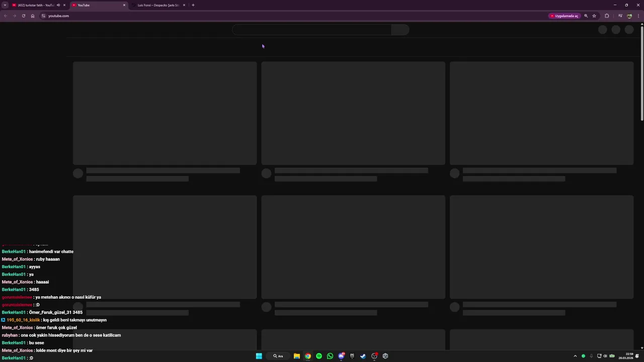Viewport: 644px width, 362px height.
Task: Click the chat message 'ömer faruk çok güzel'
Action: (x=56, y=327)
